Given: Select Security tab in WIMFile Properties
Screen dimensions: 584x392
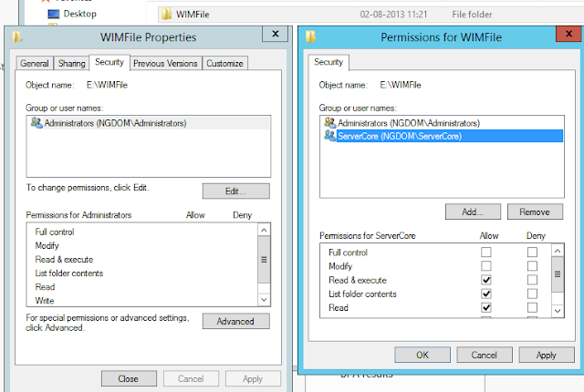Looking at the screenshot, I should 109,62.
